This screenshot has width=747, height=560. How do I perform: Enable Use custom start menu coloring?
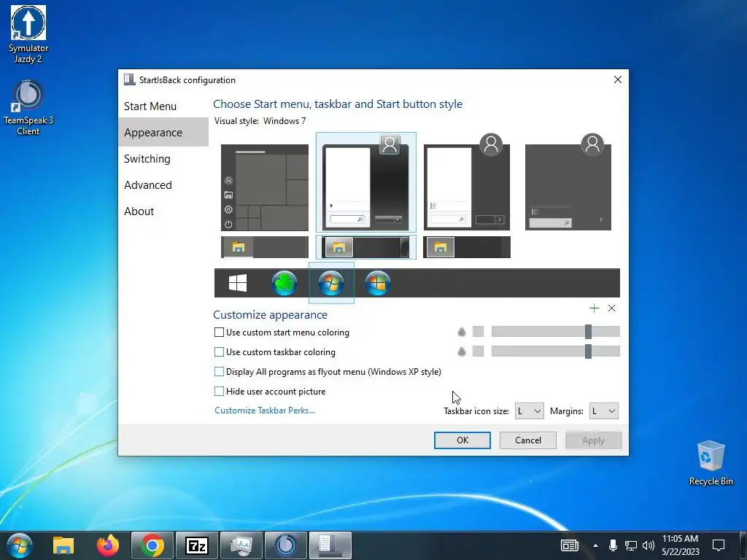tap(219, 332)
